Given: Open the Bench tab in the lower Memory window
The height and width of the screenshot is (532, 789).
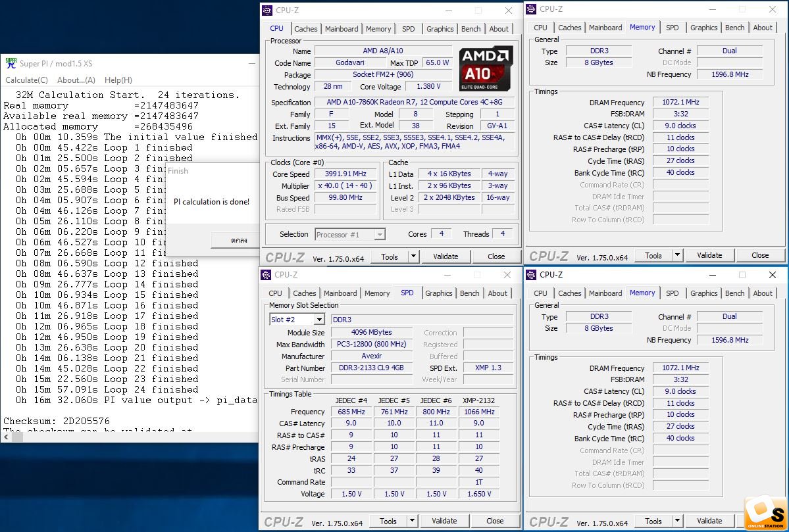Looking at the screenshot, I should pyautogui.click(x=734, y=293).
